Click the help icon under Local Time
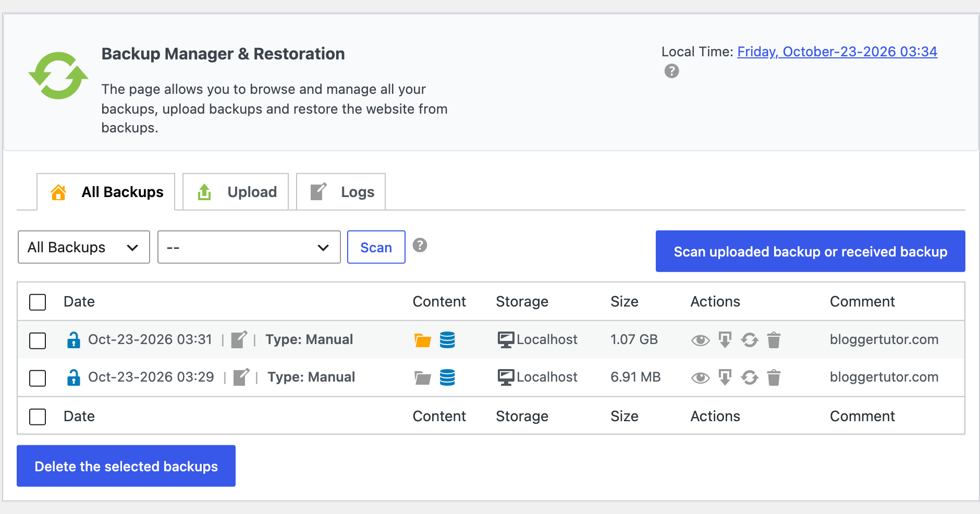This screenshot has height=514, width=980. tap(672, 71)
